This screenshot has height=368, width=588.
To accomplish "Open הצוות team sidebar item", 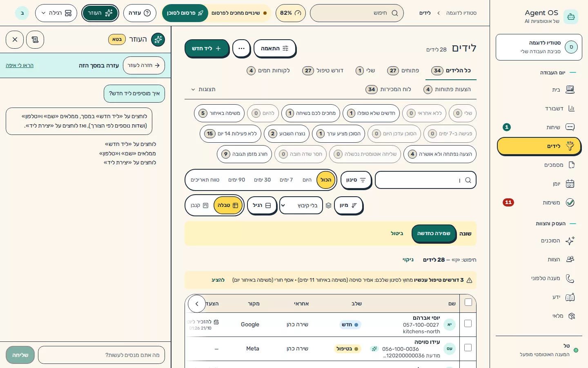I will click(x=539, y=259).
